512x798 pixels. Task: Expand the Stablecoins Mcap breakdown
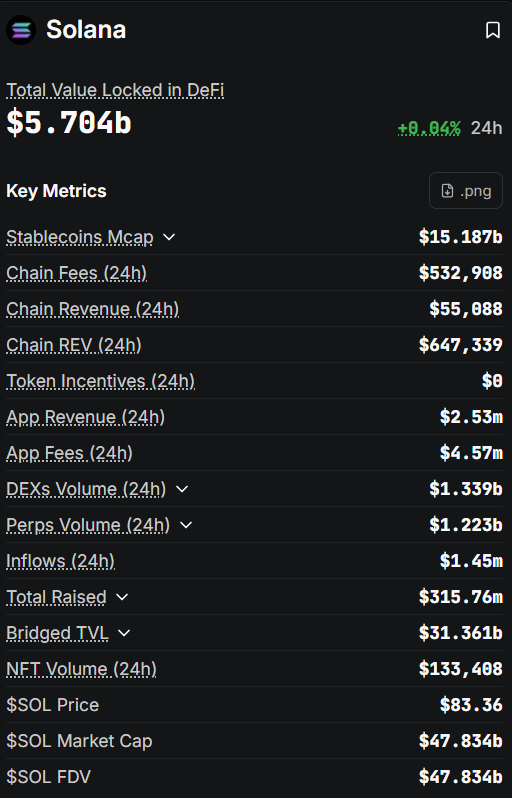point(168,237)
